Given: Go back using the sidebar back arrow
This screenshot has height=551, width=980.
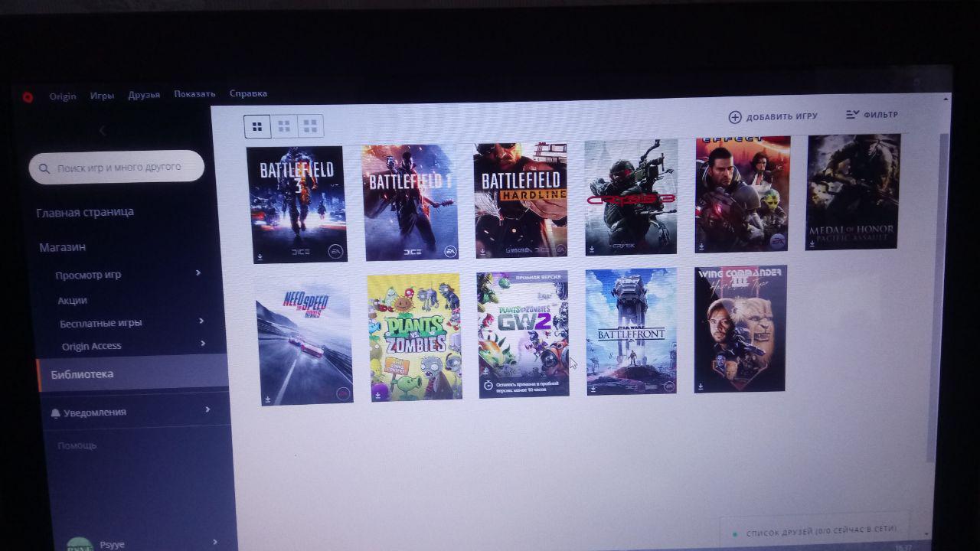Looking at the screenshot, I should pos(103,131).
